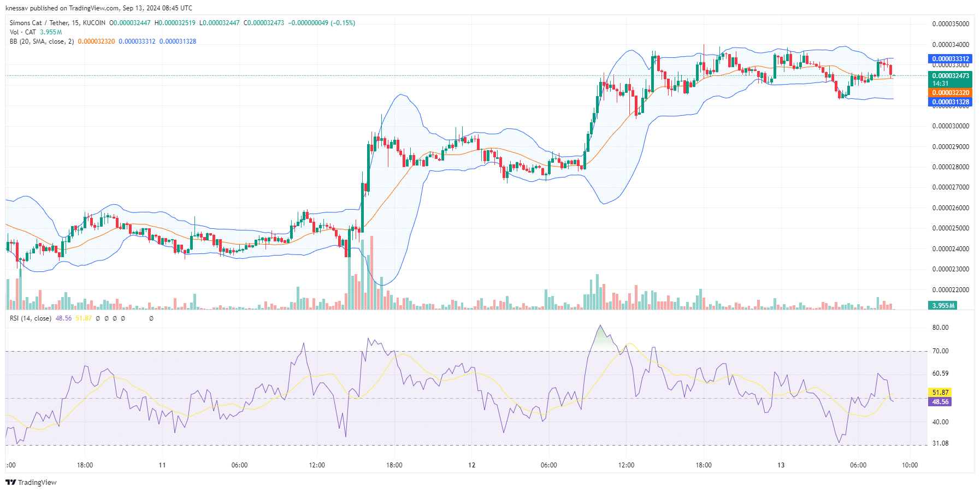The height and width of the screenshot is (492, 980).
Task: Click the 12:00 label between dates 11 and 12
Action: click(317, 465)
